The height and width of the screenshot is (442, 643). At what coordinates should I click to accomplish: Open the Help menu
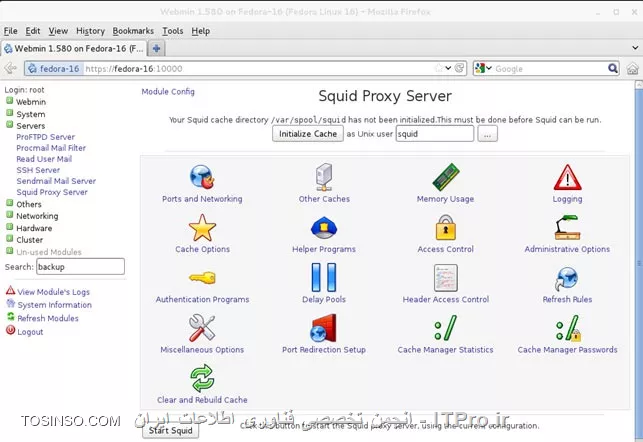pyautogui.click(x=201, y=31)
